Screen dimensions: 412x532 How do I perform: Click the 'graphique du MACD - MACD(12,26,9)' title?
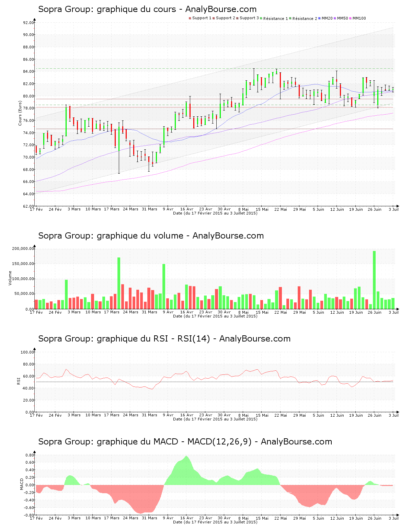(185, 442)
